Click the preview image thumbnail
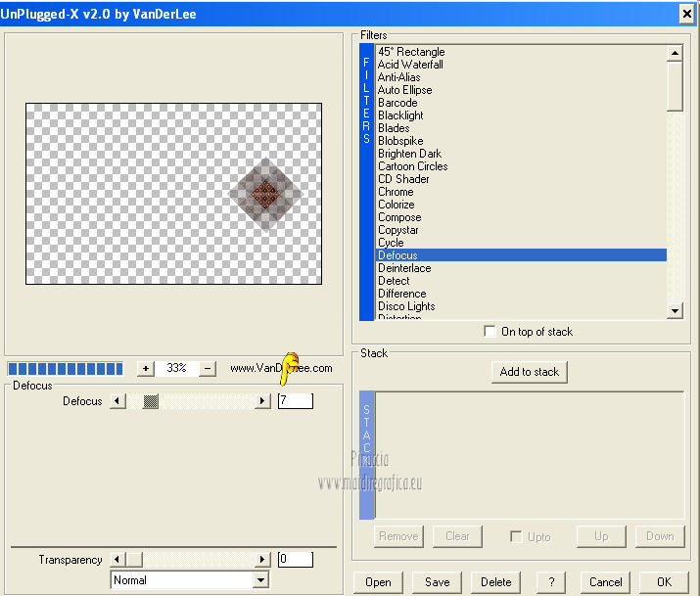The image size is (700, 596). pos(173,194)
